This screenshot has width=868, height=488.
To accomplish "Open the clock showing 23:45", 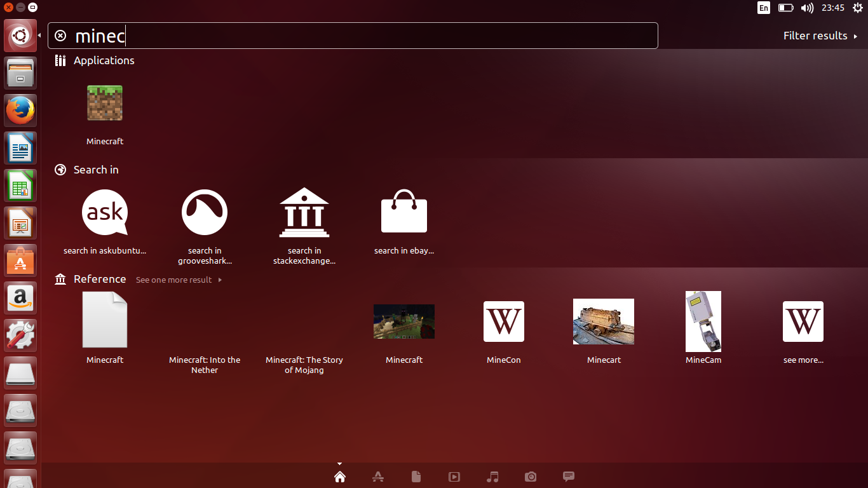I will coord(833,8).
